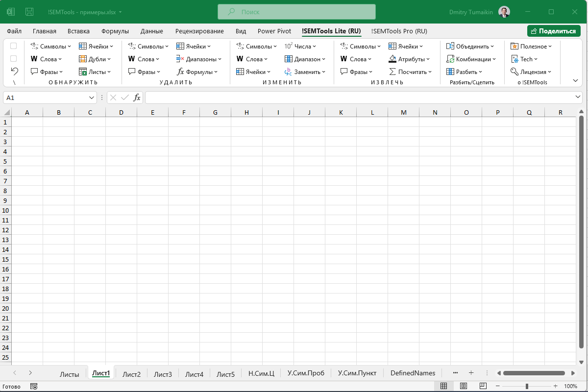Open the Tech tool menu
The height and width of the screenshot is (392, 588).
point(524,59)
